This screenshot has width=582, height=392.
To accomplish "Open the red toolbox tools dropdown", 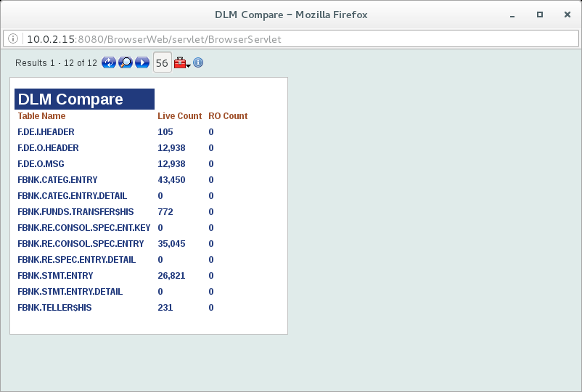I will [x=182, y=63].
